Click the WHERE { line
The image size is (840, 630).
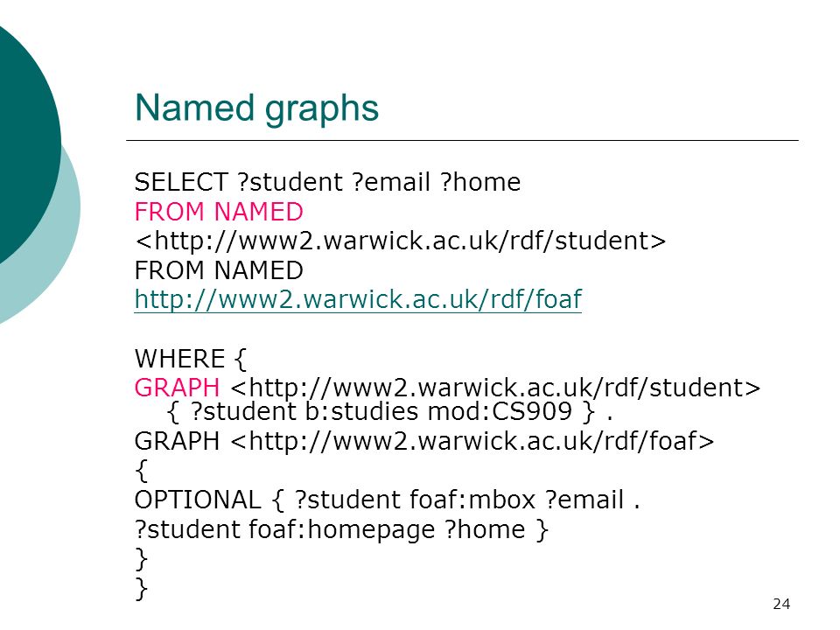coord(190,359)
